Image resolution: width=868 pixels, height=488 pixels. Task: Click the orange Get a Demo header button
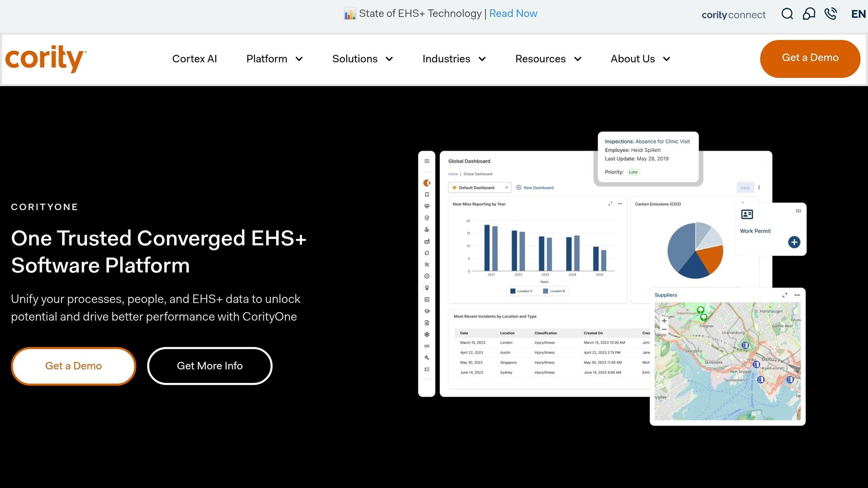810,58
